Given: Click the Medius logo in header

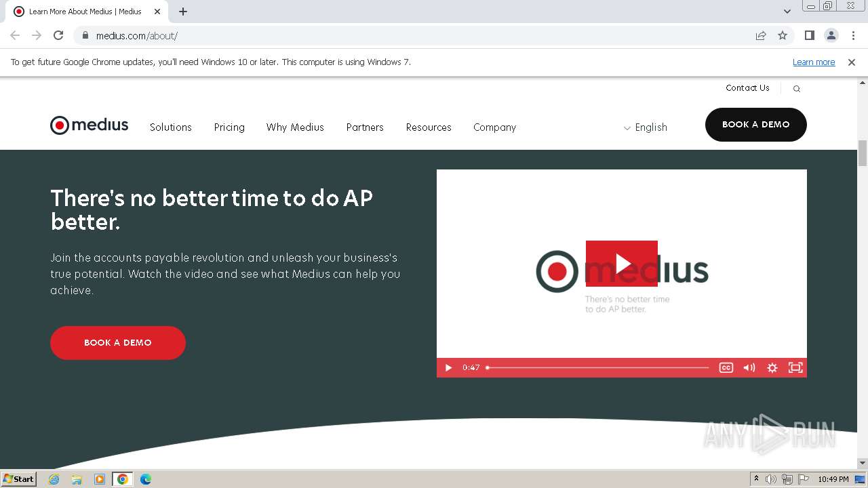Looking at the screenshot, I should pos(89,125).
